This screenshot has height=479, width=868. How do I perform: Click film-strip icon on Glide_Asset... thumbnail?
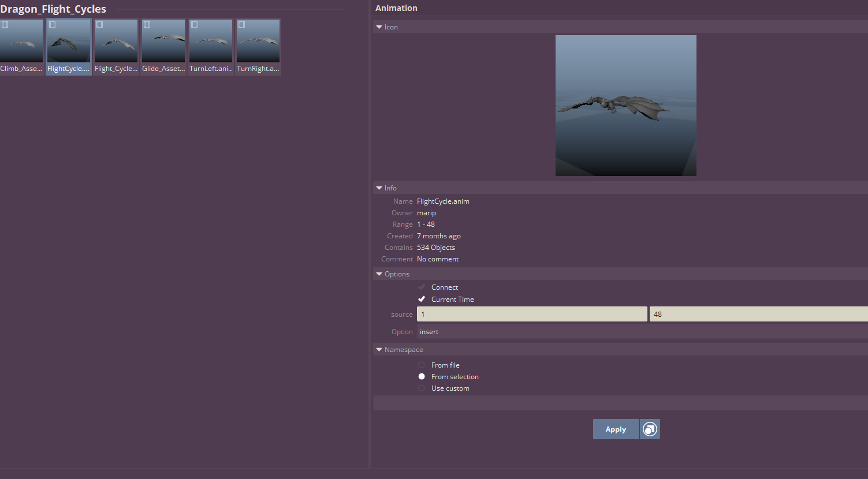point(147,25)
